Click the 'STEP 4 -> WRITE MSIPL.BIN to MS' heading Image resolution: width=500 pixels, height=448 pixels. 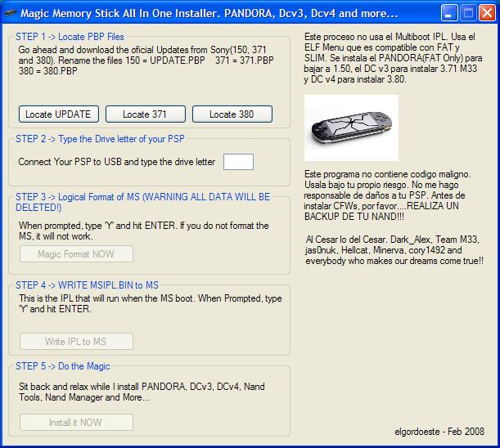(x=87, y=284)
